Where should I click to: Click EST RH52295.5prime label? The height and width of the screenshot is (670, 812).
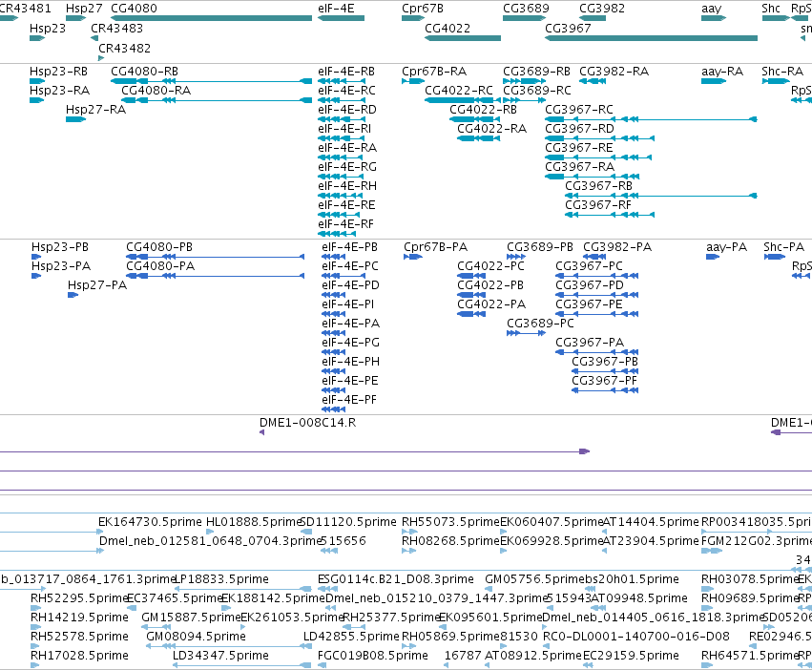point(78,598)
